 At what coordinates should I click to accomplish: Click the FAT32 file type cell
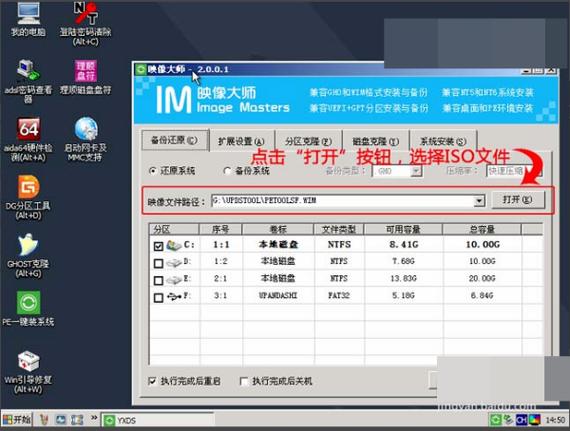coord(339,296)
